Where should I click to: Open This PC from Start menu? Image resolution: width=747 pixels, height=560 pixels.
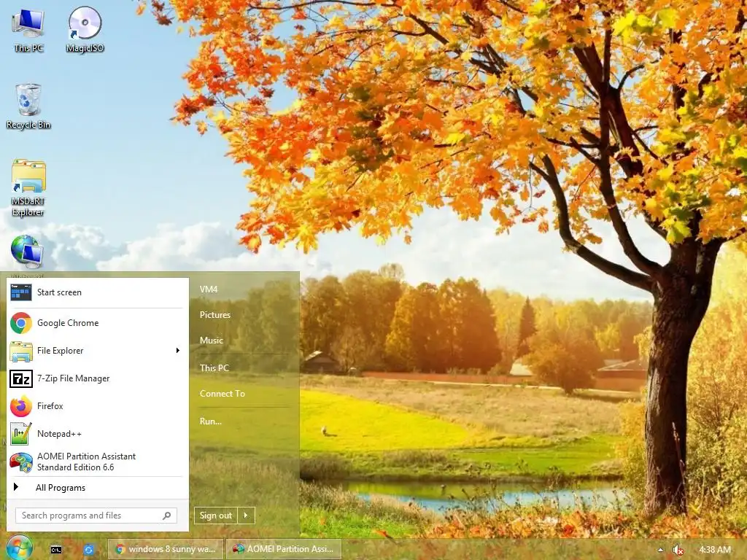click(x=214, y=368)
